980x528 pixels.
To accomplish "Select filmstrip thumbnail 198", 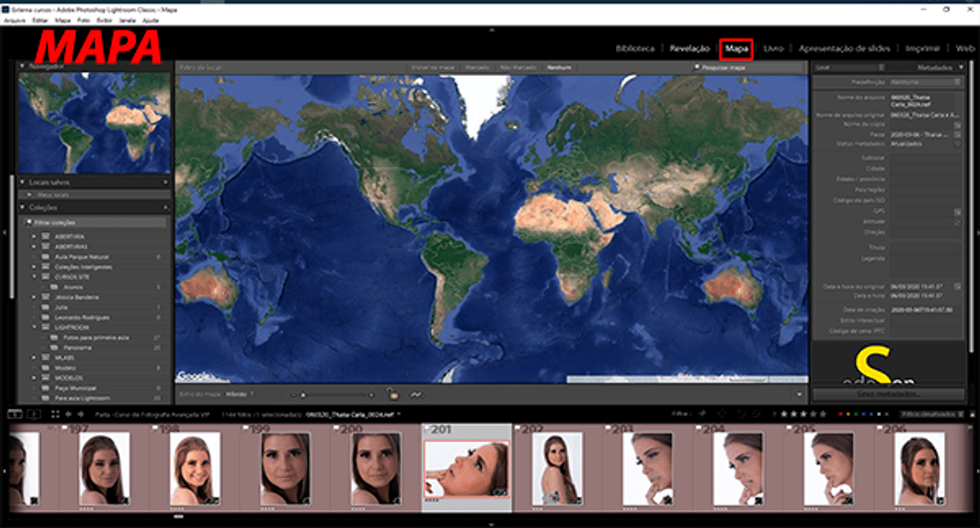I will click(194, 470).
